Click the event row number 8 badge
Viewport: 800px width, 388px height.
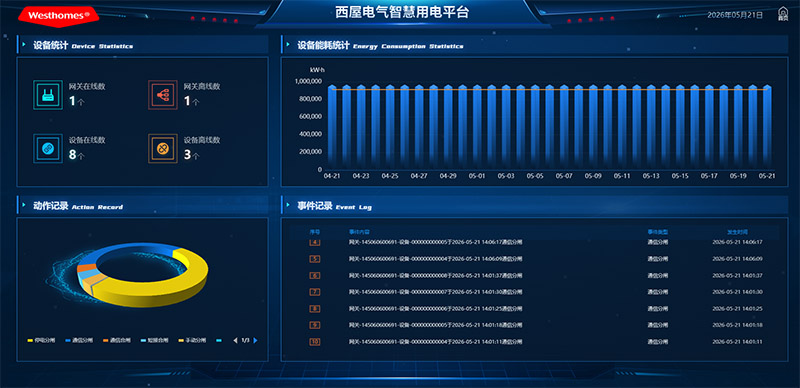coord(315,308)
